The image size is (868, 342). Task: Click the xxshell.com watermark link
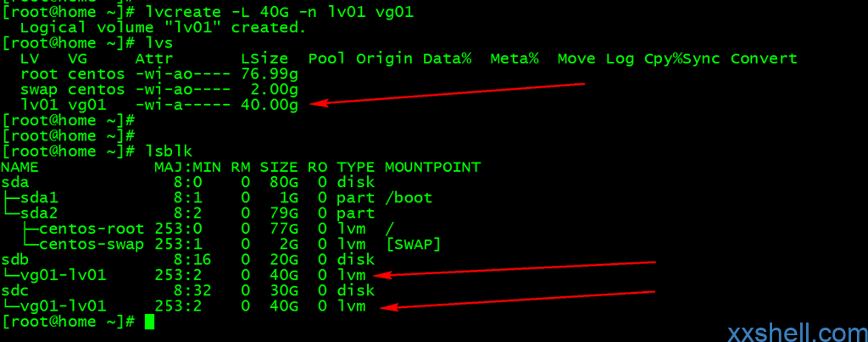pyautogui.click(x=797, y=332)
